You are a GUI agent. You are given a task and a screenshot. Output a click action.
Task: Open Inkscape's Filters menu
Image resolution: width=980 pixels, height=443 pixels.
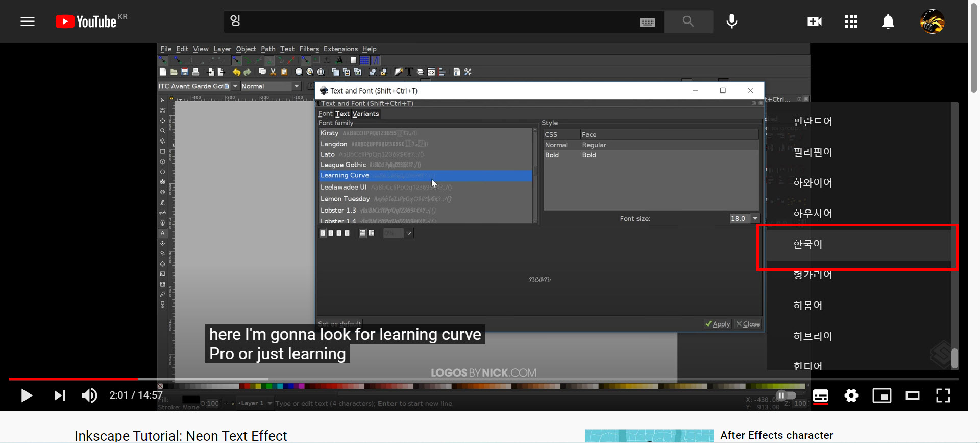309,49
